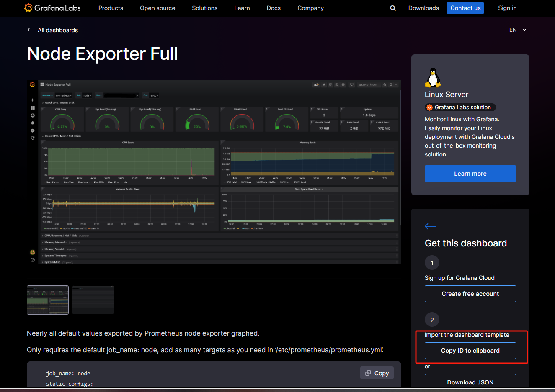Click the Grafana Labs solution badge
555x392 pixels.
(460, 108)
